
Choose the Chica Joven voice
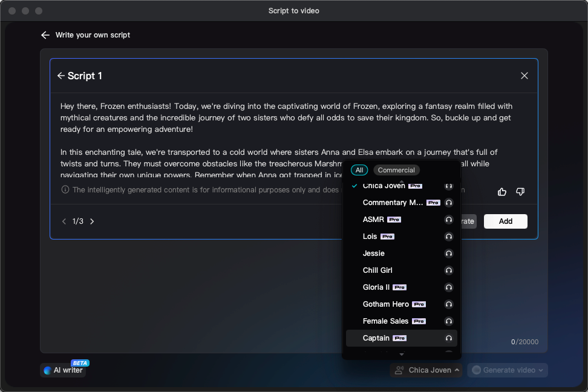(x=402, y=186)
